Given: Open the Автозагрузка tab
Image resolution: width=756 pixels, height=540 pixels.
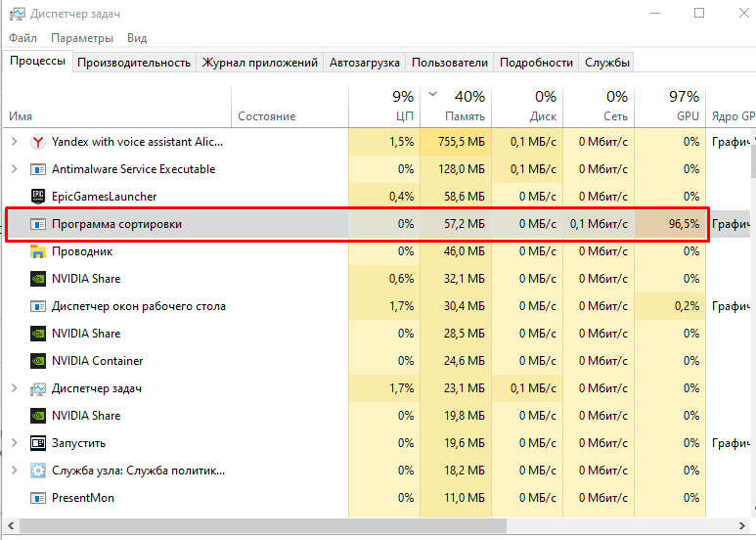Looking at the screenshot, I should pos(365,63).
